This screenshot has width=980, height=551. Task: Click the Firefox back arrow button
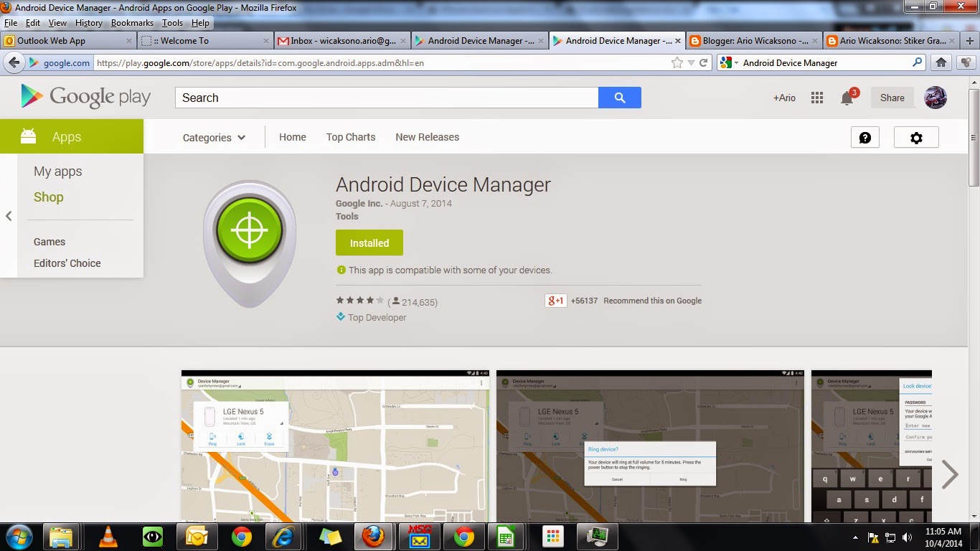[14, 62]
